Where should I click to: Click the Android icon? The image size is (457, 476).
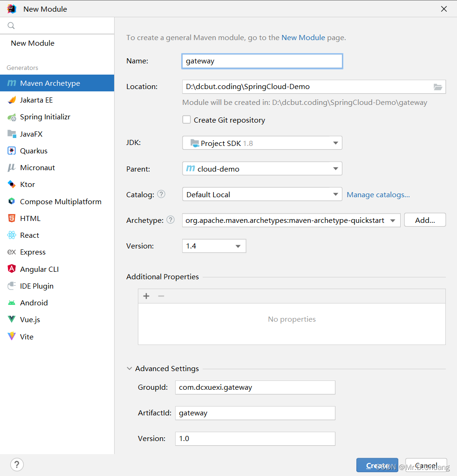(x=12, y=303)
